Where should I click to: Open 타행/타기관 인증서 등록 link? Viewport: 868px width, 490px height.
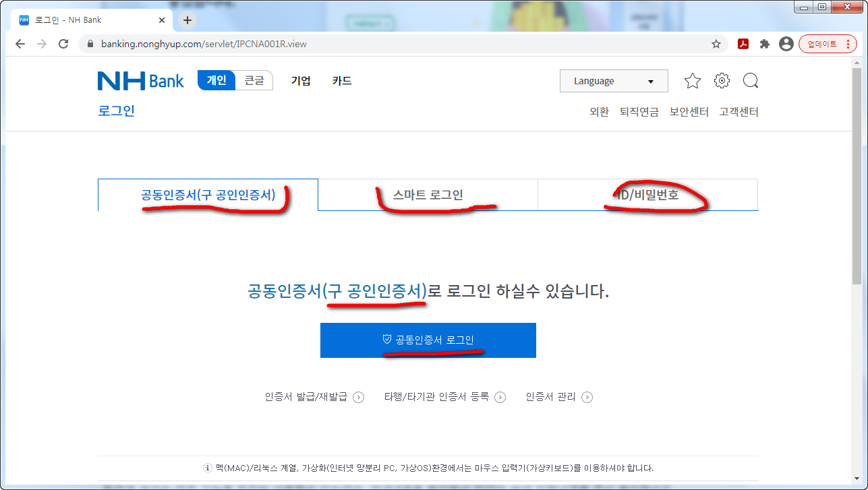(x=436, y=397)
